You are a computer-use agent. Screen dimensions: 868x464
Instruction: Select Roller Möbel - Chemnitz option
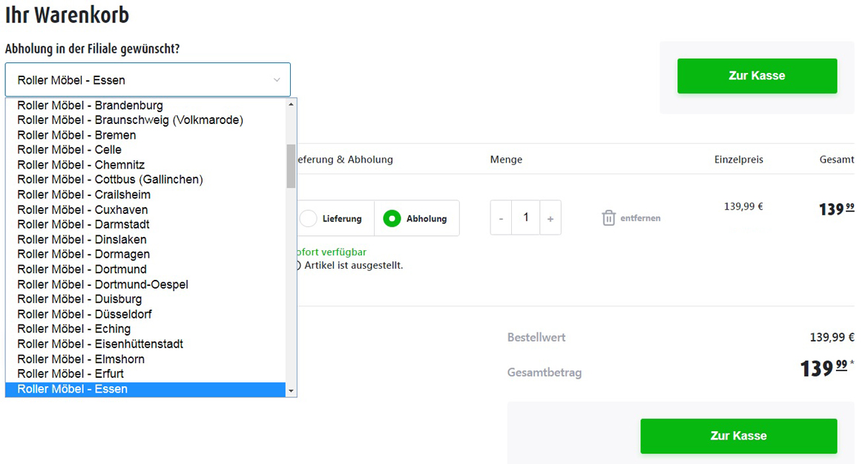pyautogui.click(x=145, y=165)
